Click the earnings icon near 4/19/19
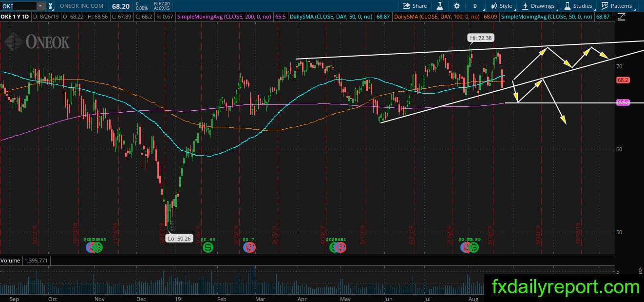 [341, 247]
